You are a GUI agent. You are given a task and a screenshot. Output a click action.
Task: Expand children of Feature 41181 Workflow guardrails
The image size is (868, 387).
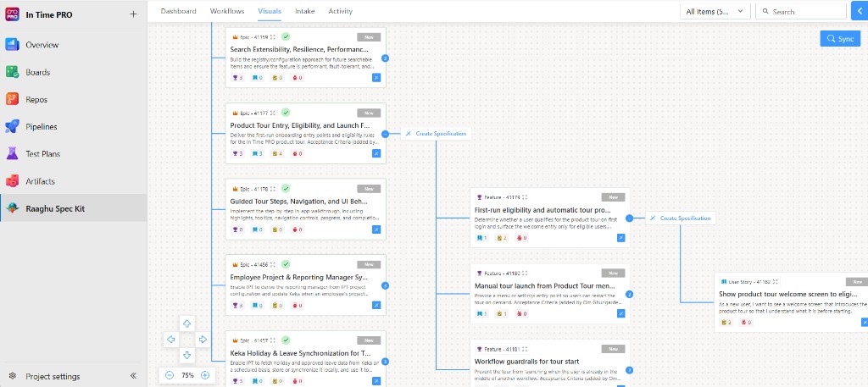tap(630, 370)
